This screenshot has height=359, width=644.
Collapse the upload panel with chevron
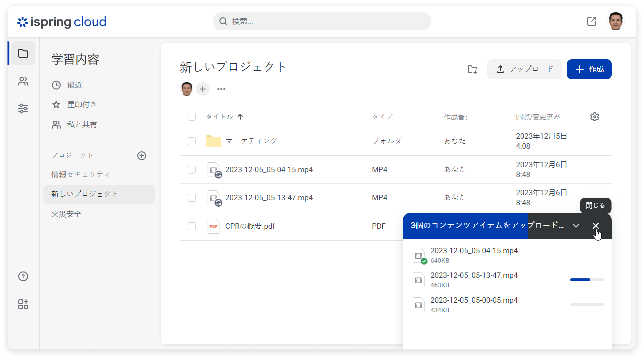click(576, 226)
